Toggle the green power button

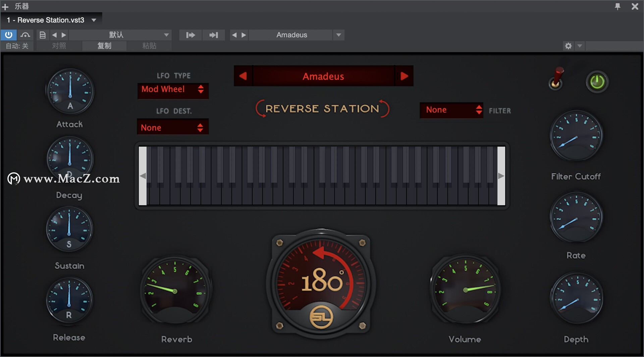pos(597,82)
